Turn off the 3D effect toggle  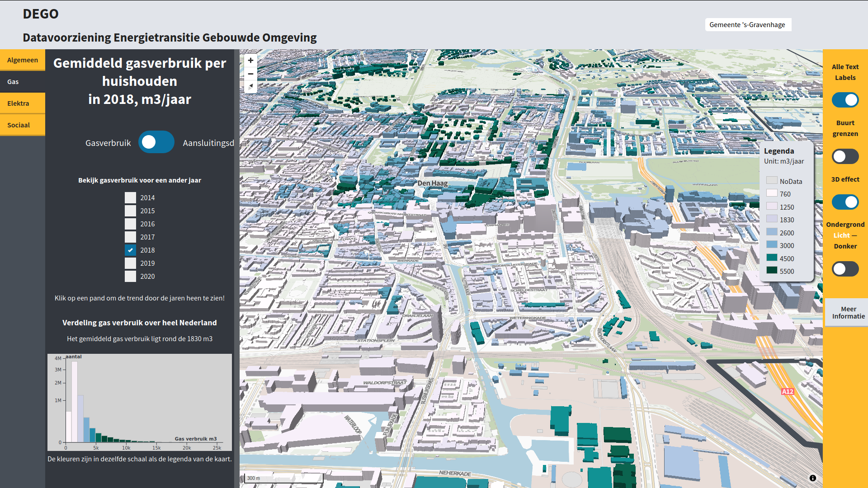pyautogui.click(x=845, y=202)
